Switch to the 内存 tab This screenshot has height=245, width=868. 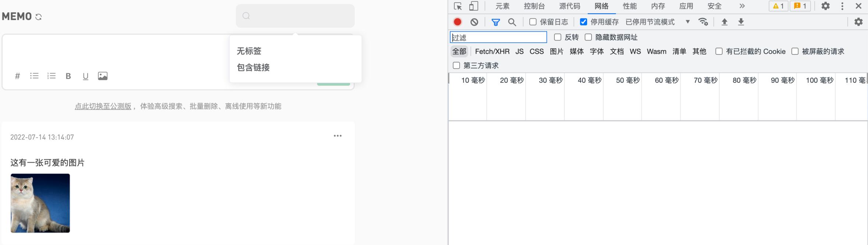coord(658,6)
